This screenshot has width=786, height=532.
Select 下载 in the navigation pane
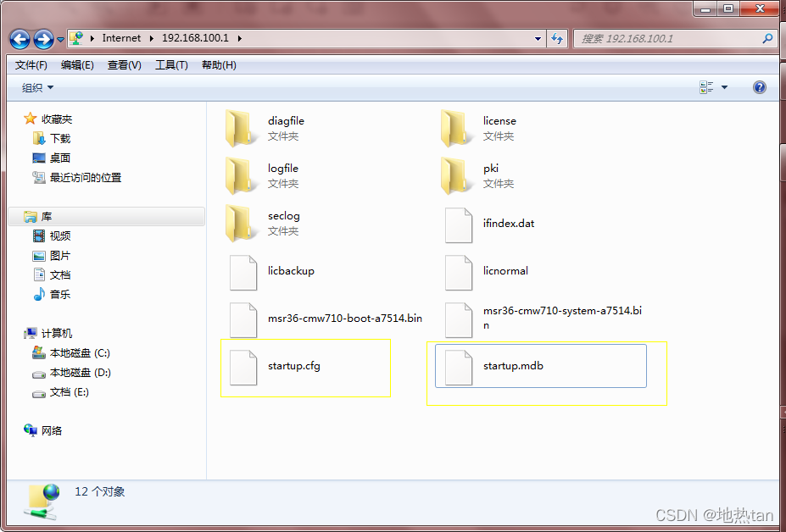tap(52, 138)
